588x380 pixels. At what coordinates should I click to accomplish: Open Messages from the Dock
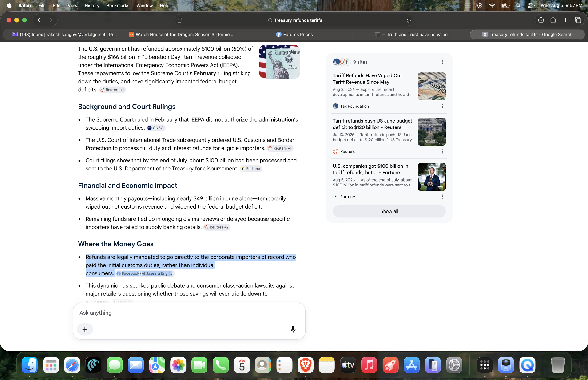115,365
